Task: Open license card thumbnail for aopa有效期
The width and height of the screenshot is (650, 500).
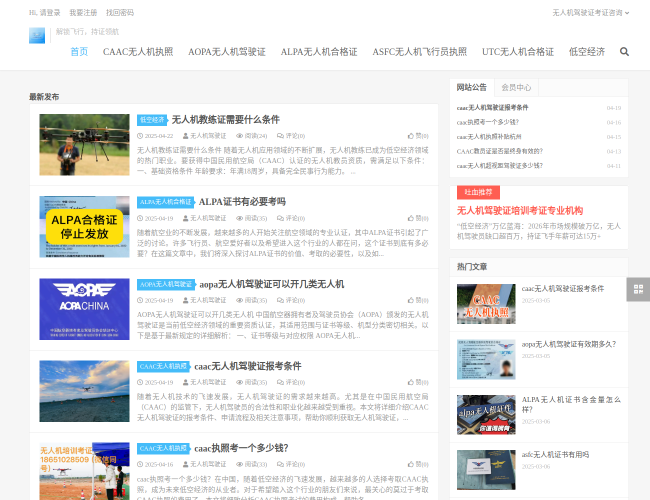Action: (486, 359)
